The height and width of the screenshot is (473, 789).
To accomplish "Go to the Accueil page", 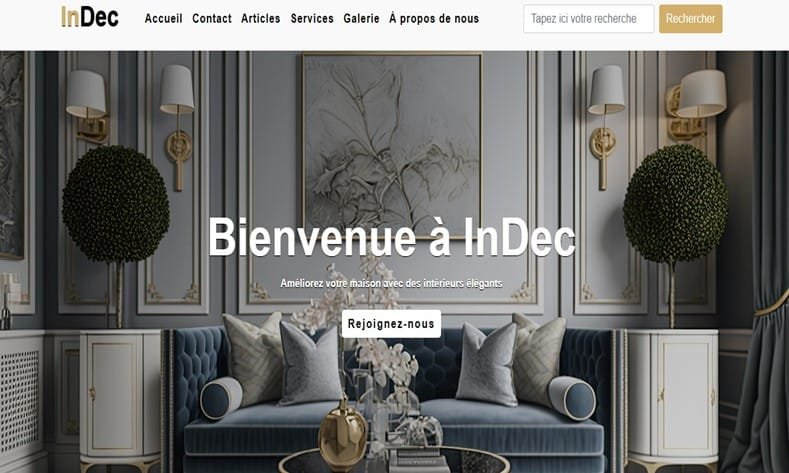I will click(x=164, y=19).
